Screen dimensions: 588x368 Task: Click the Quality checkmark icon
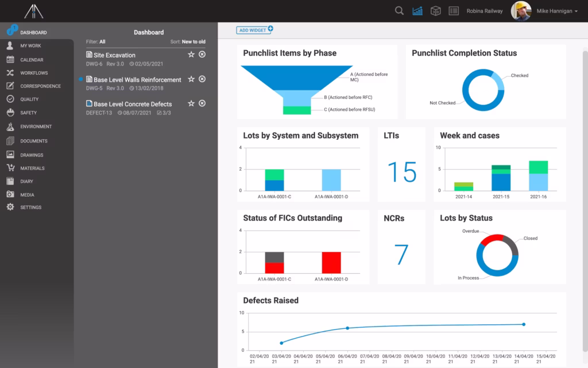(x=10, y=99)
